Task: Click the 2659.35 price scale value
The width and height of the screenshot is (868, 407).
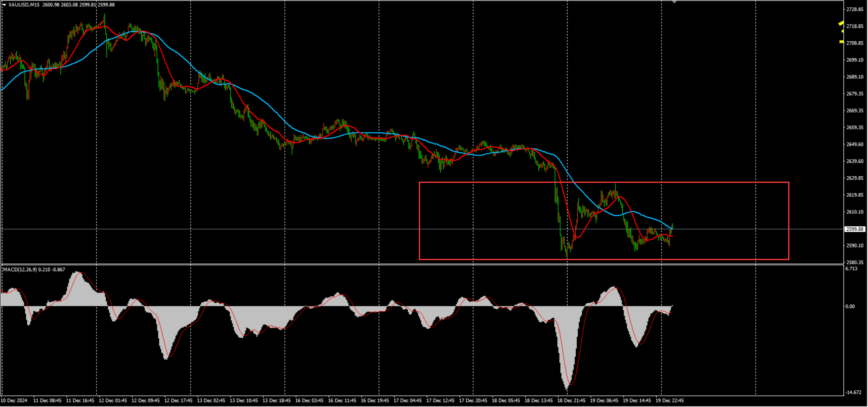Action: (855, 128)
